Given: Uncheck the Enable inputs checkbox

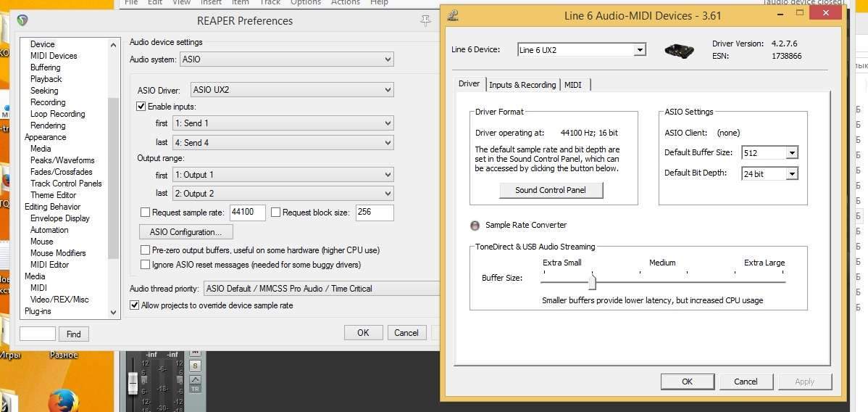Looking at the screenshot, I should (142, 107).
